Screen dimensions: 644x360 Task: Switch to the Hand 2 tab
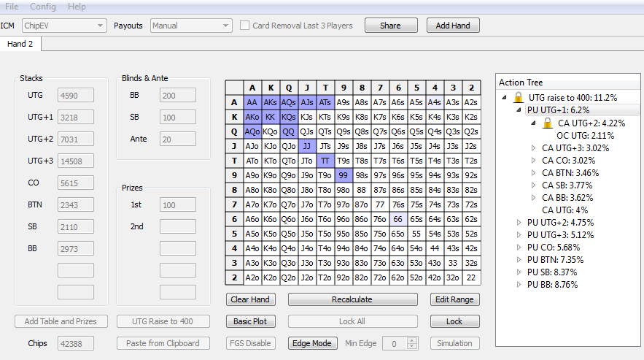pyautogui.click(x=20, y=44)
